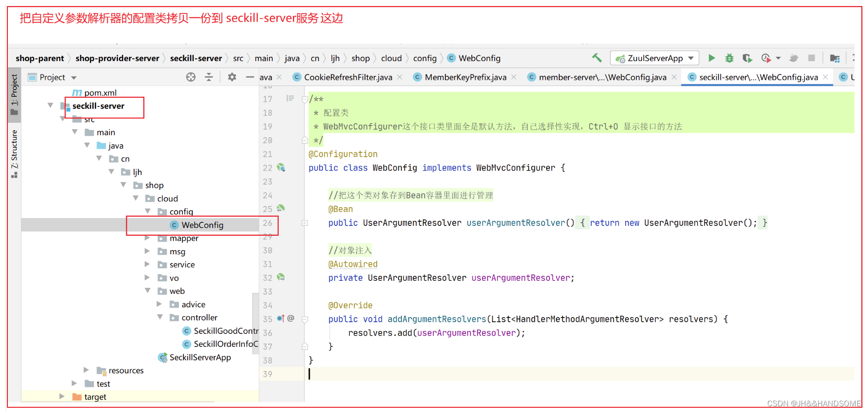
Task: Click the autowired gutter icon on line 32
Action: 281,277
